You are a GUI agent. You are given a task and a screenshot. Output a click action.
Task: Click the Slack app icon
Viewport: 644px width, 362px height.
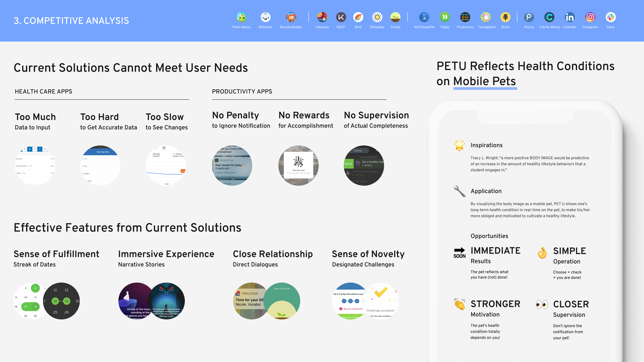click(610, 17)
